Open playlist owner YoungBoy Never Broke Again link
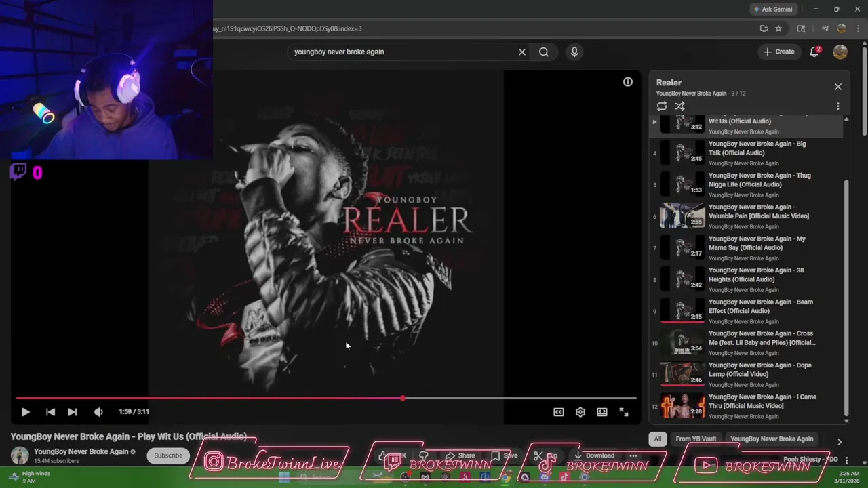 (x=691, y=94)
